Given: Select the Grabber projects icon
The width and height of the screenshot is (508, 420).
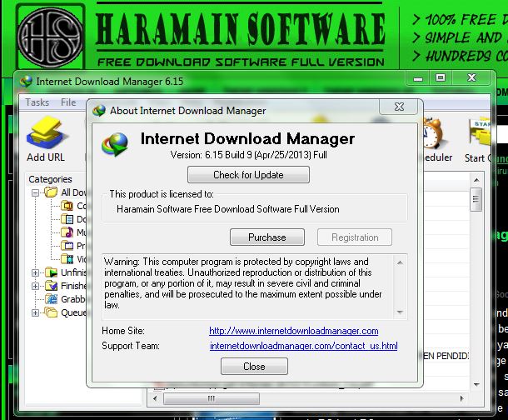Looking at the screenshot, I should click(x=51, y=299).
